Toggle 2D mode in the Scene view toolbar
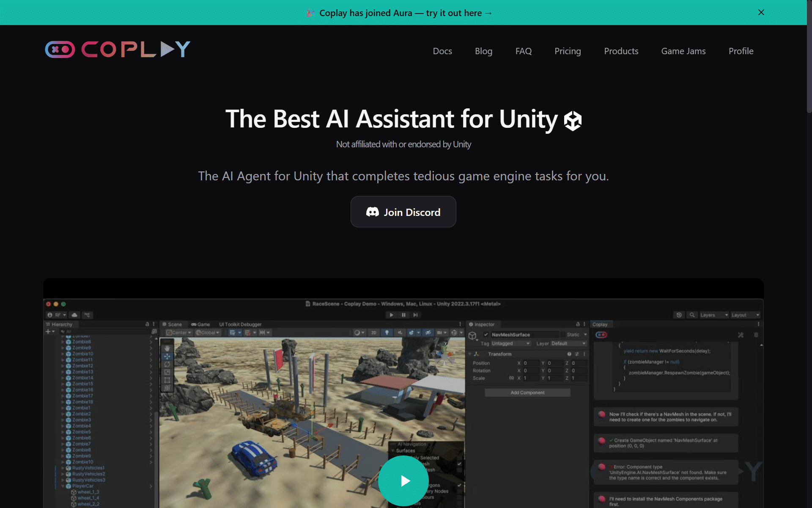 [373, 333]
